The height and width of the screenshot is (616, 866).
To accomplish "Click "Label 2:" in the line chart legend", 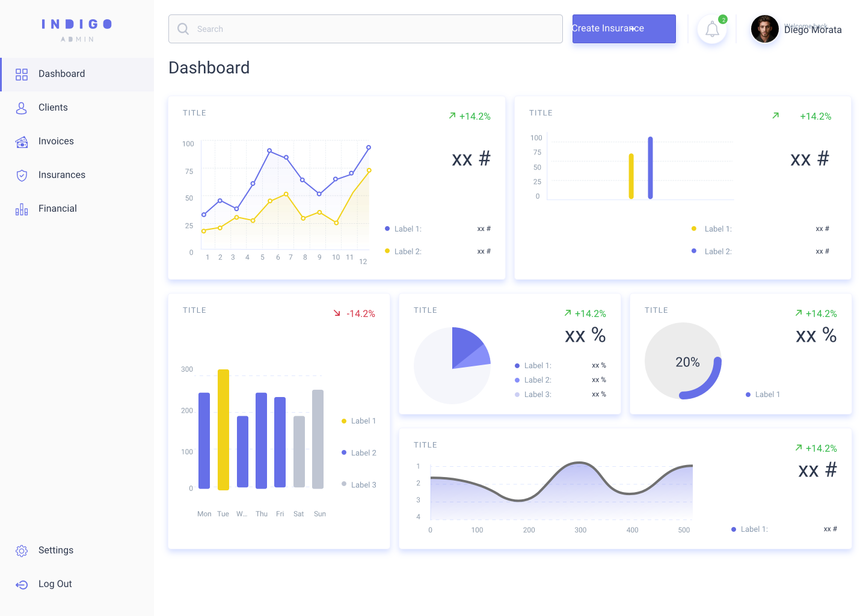I will tap(408, 251).
